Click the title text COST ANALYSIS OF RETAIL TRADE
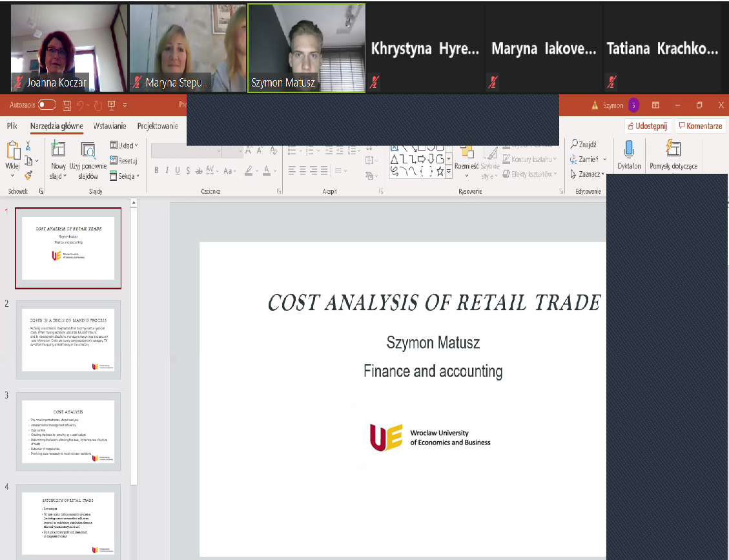The height and width of the screenshot is (560, 729). pos(435,302)
